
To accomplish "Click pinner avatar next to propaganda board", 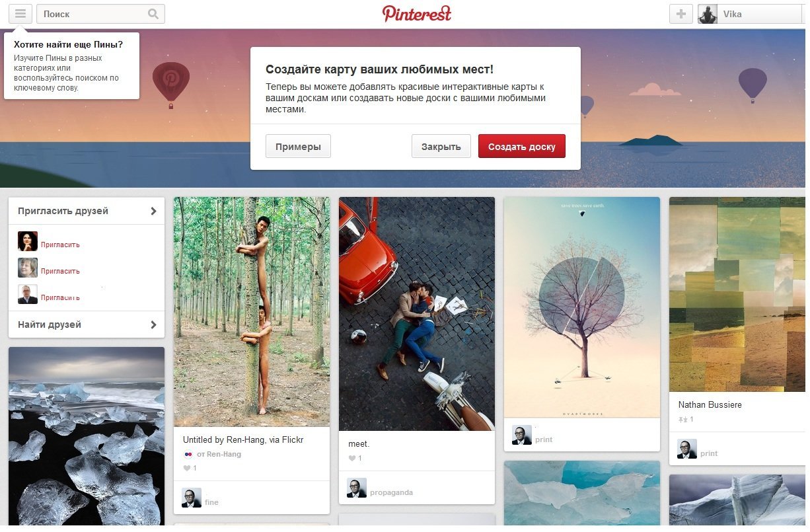I will click(357, 488).
